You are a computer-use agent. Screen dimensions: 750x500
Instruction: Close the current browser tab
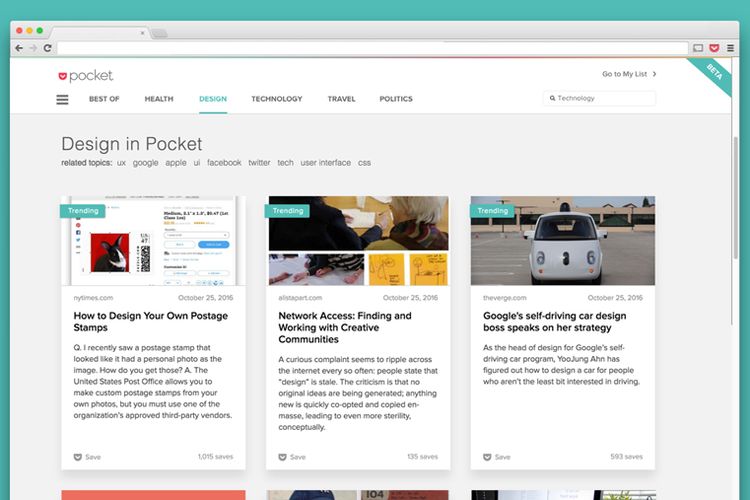tap(142, 33)
